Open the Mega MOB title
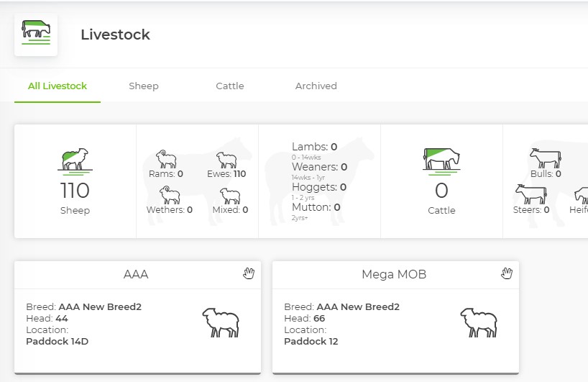This screenshot has height=382, width=588. 394,274
